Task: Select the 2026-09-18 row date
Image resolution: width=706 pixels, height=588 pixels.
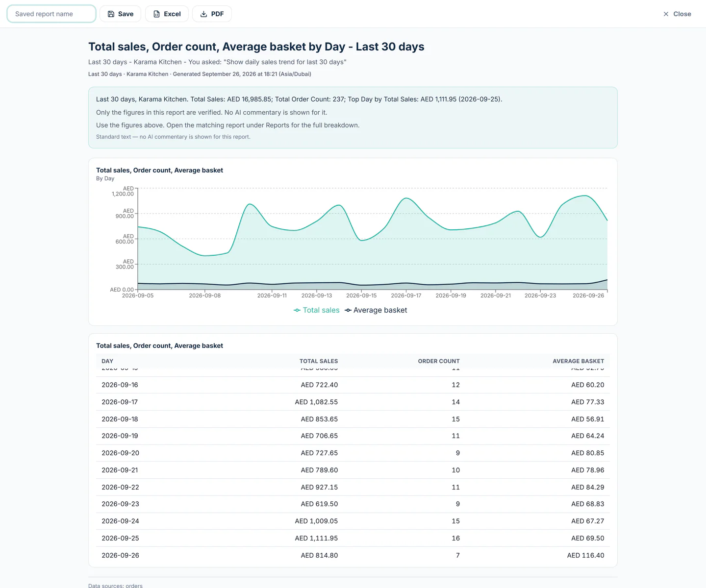Action: point(120,419)
